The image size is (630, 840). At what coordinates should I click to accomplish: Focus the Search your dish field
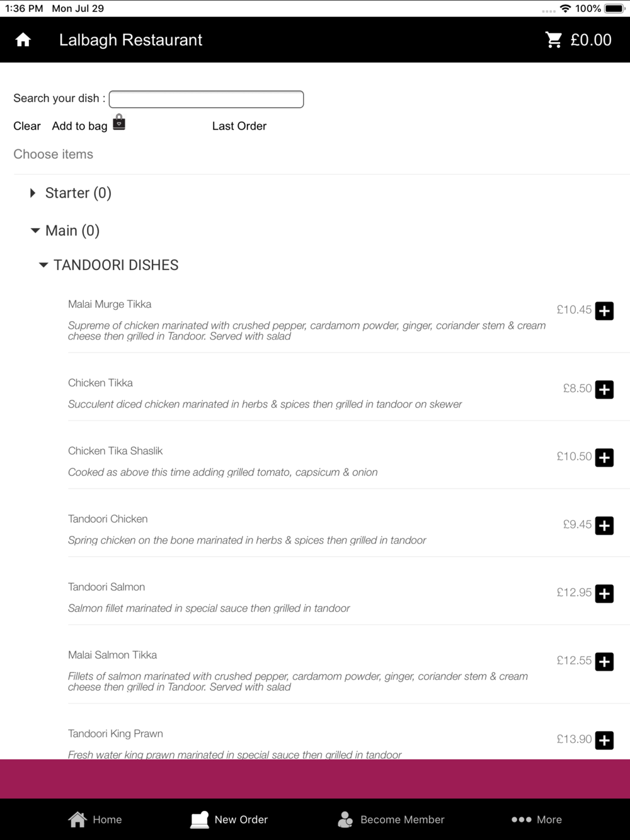point(207,99)
